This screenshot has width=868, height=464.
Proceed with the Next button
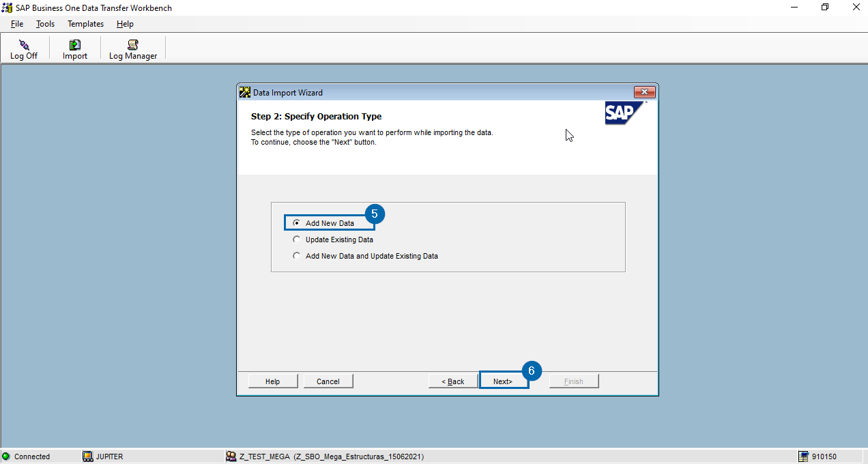[503, 381]
